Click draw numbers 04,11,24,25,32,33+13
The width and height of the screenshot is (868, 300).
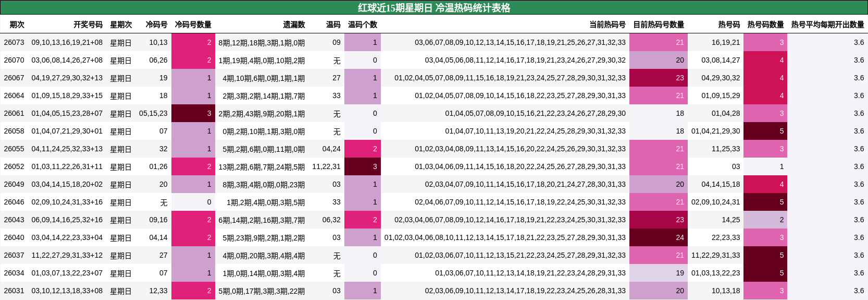tap(67, 149)
